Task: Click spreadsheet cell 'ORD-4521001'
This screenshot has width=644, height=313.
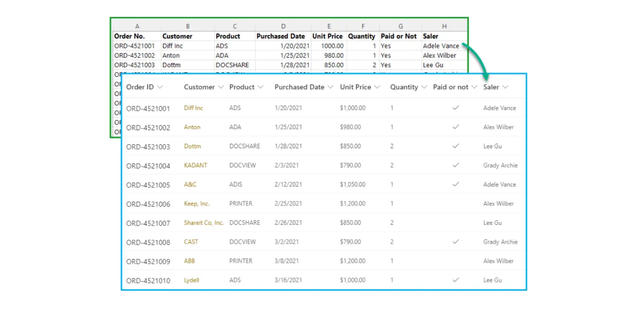Action: tap(137, 46)
